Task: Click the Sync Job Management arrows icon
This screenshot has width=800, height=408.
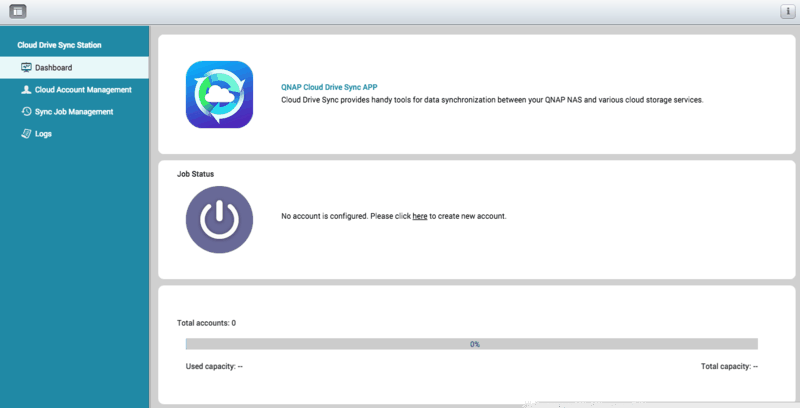Action: pos(26,111)
